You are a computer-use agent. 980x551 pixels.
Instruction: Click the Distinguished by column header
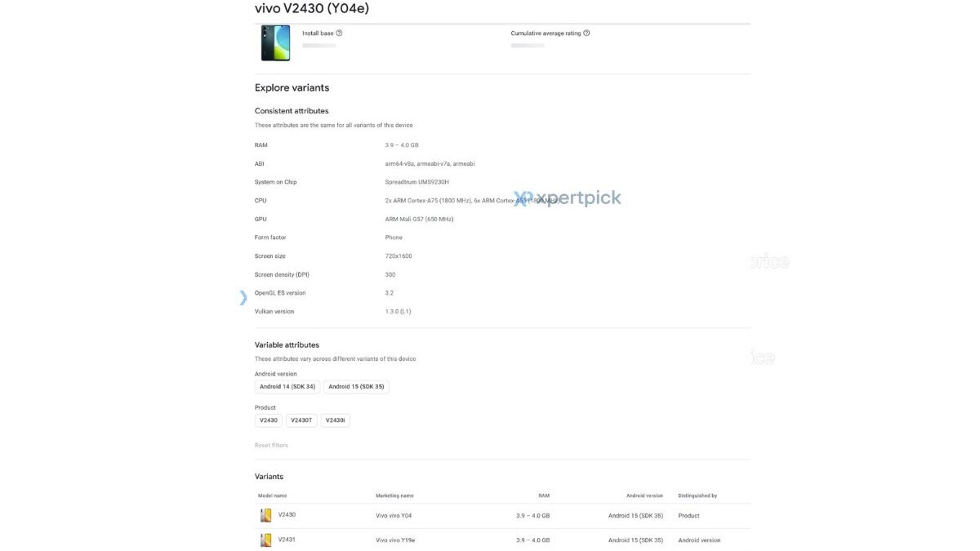click(x=697, y=495)
